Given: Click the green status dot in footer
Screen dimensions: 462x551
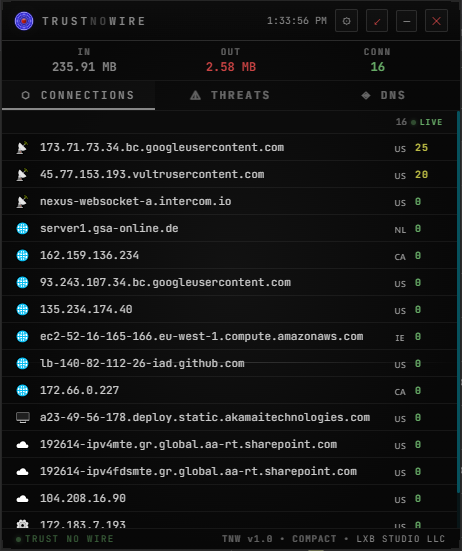Looking at the screenshot, I should [19, 539].
